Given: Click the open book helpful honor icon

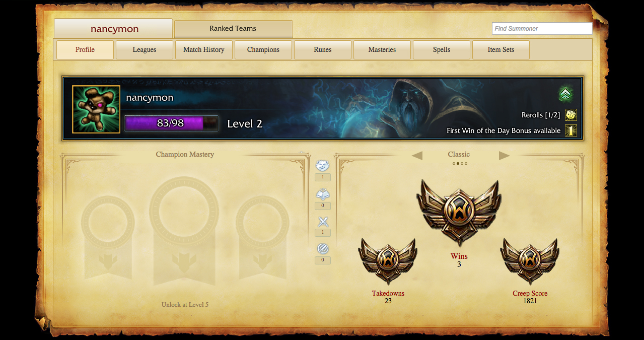Looking at the screenshot, I should click(x=323, y=194).
